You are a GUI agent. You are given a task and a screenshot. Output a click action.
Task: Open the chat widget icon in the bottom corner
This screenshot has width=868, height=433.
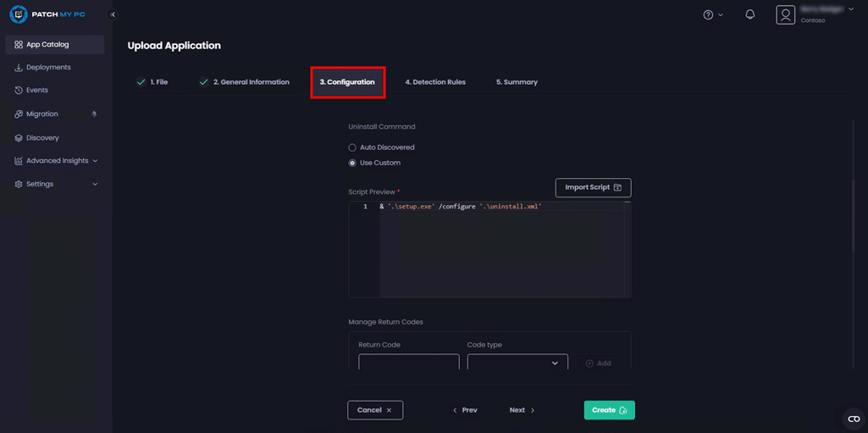pyautogui.click(x=854, y=419)
